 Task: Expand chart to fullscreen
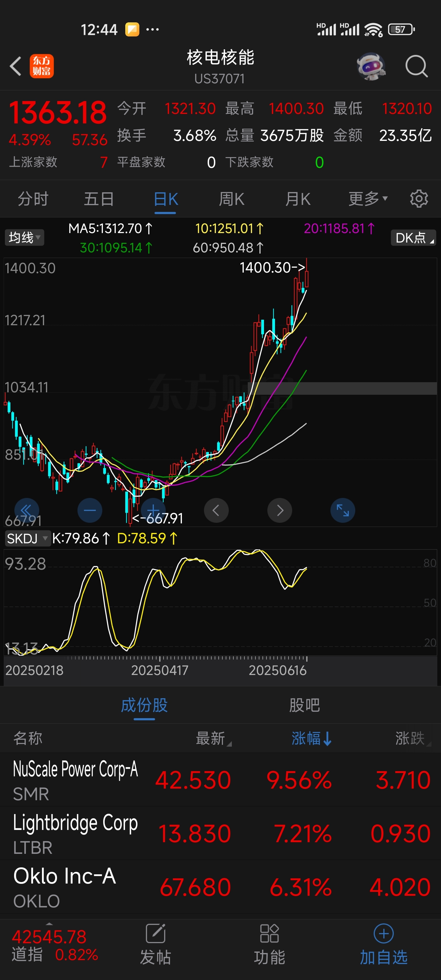[343, 510]
